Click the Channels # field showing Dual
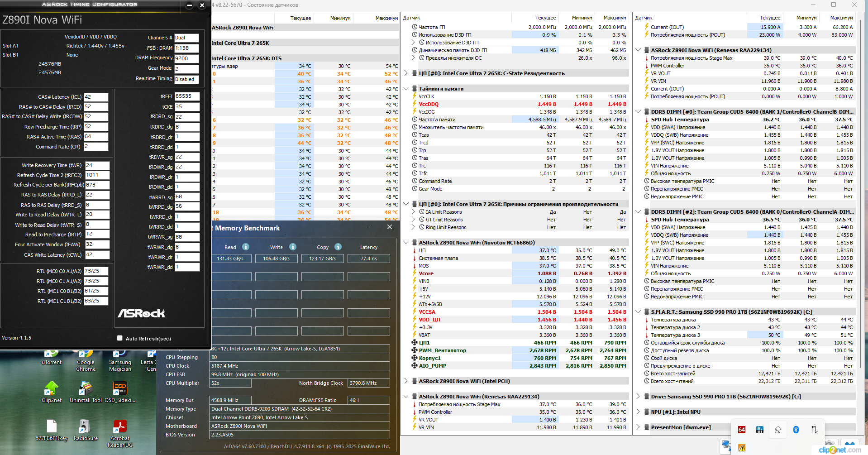The height and width of the screenshot is (455, 868). (186, 38)
